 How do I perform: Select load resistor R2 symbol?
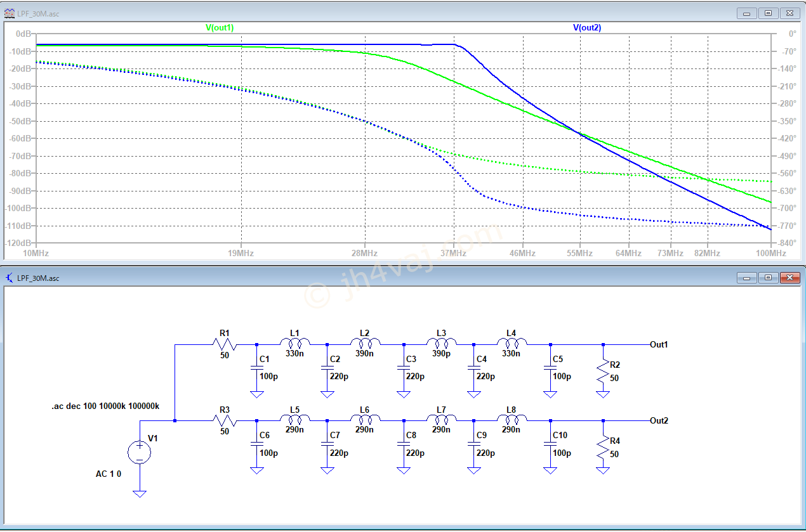pos(603,370)
